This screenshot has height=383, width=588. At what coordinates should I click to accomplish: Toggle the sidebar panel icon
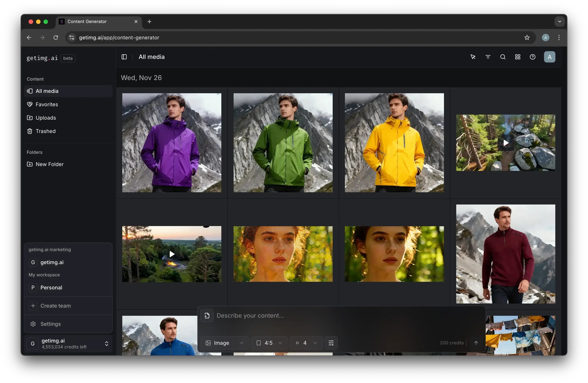[x=124, y=57]
